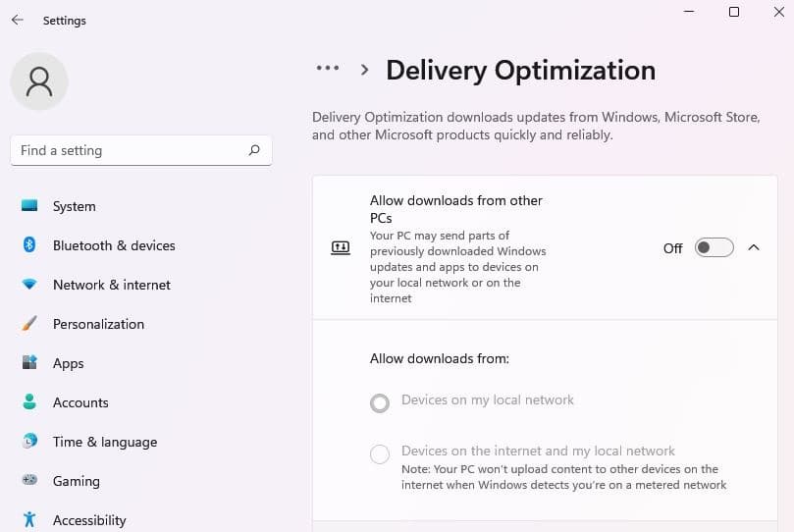Click the Apps grid icon in sidebar
Viewport: 794px width, 532px height.
(29, 363)
